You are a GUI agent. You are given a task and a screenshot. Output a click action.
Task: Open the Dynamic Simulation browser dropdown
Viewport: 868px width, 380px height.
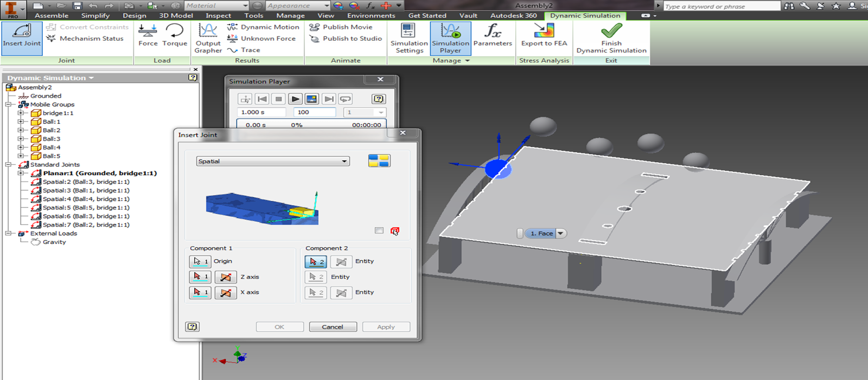pos(91,78)
